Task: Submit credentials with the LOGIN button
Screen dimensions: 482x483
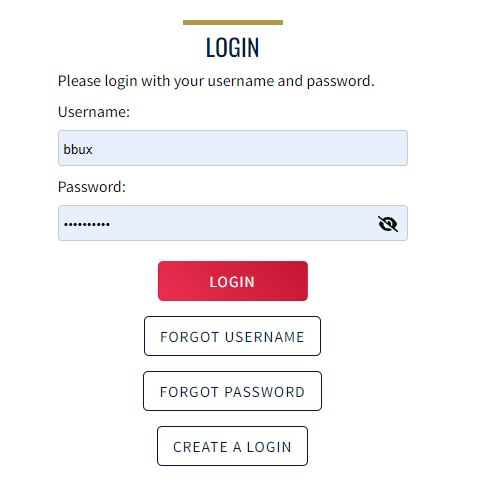Action: point(233,281)
